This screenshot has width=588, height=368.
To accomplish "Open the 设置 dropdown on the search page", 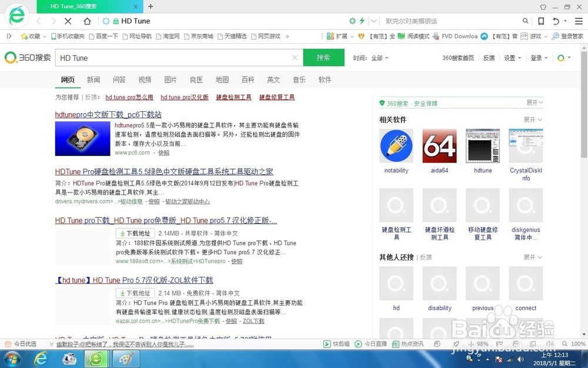I will 511,58.
